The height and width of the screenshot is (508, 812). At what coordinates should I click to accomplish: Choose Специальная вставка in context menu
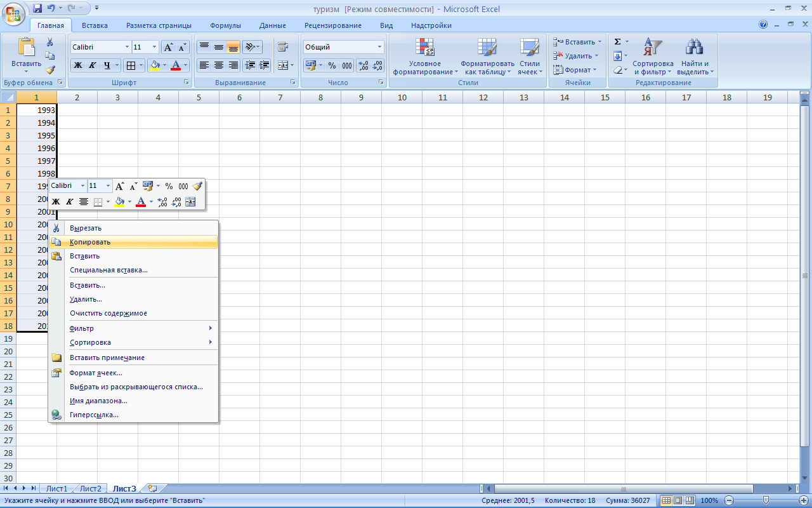[133, 270]
